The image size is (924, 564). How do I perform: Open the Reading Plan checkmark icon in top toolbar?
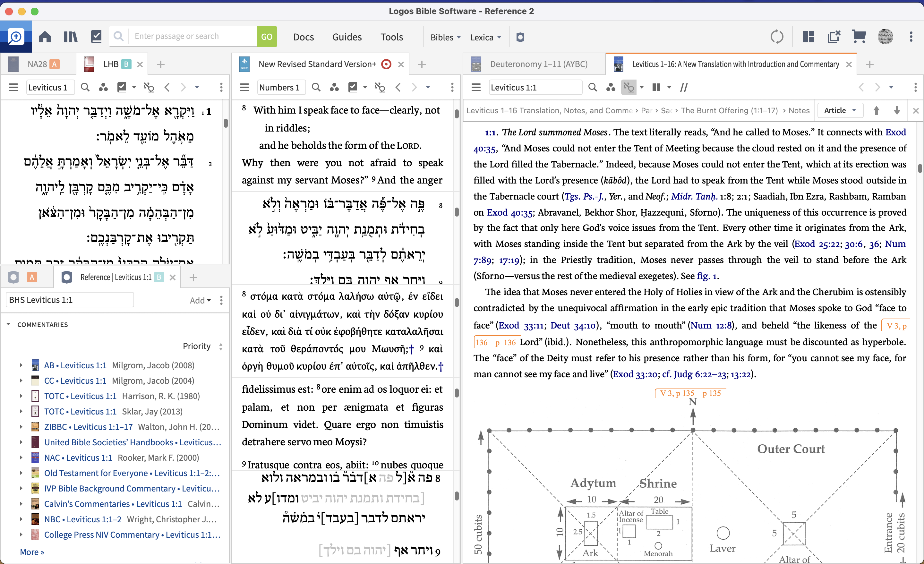(96, 37)
